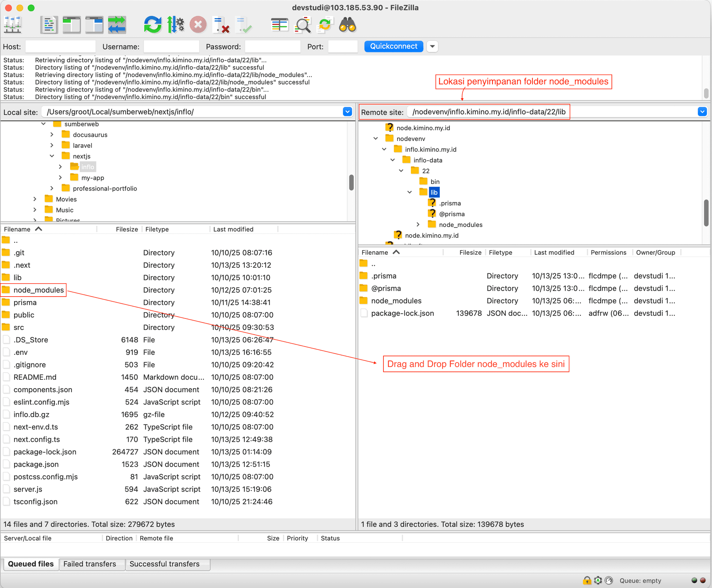
Task: Toggle transfer queue display icon
Action: tap(117, 25)
